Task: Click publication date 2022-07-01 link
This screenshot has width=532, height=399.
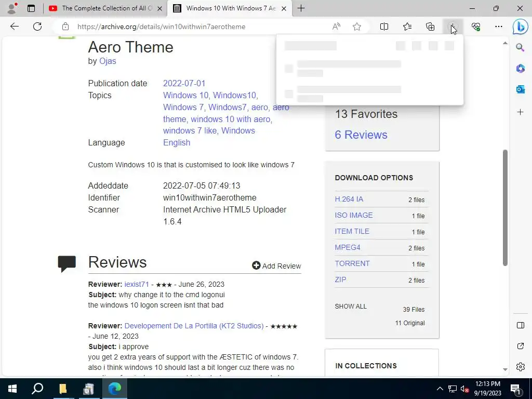Action: 184,84
